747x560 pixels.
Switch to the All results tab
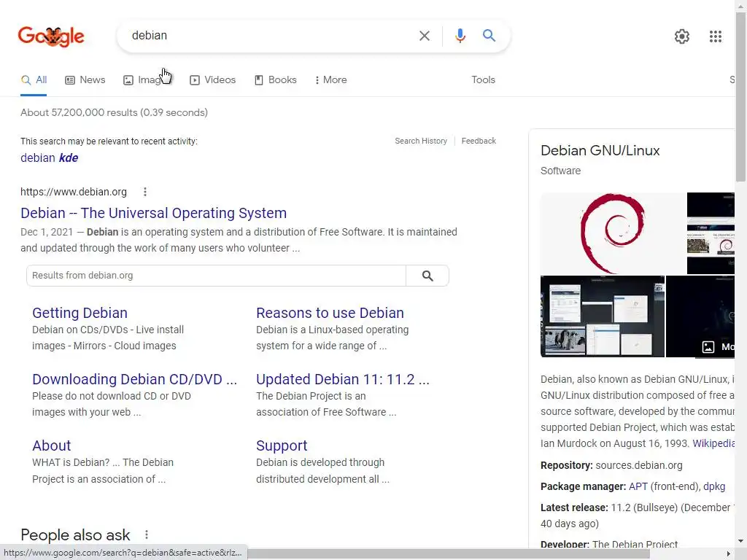tap(34, 80)
